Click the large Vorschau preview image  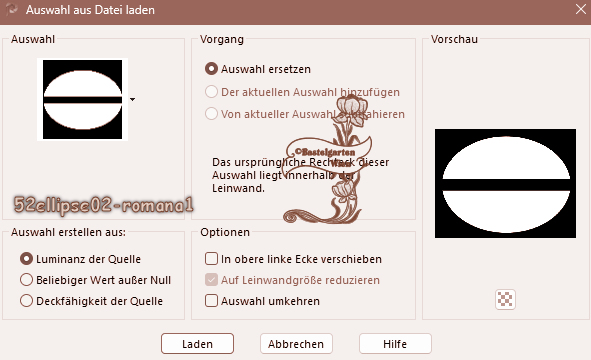(x=505, y=183)
